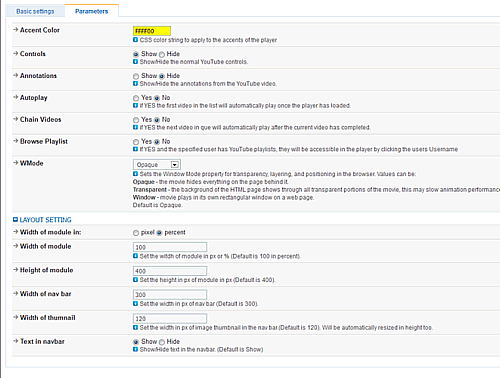Click arrow icon beside Width of nav bar

pos(16,293)
